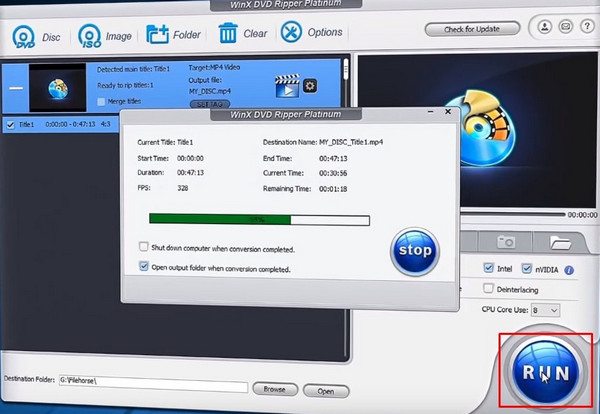Open the help question mark icon
This screenshot has height=414, width=600.
pos(587,26)
